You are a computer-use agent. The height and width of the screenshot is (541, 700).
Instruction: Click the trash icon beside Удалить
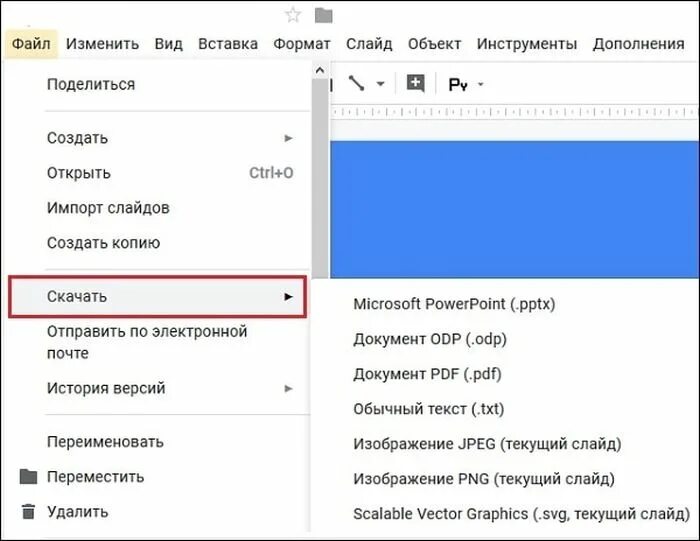pyautogui.click(x=28, y=512)
